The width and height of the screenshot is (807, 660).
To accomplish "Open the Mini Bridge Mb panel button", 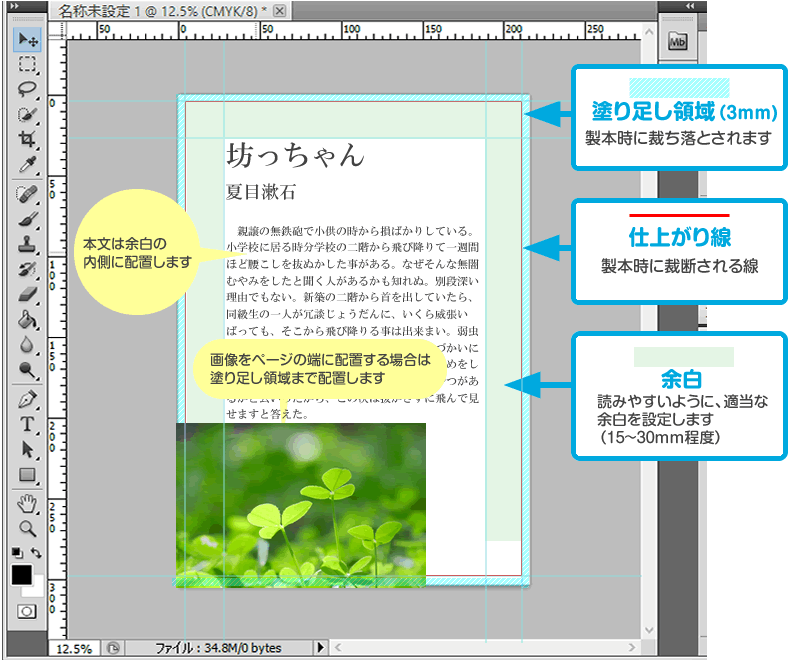I will pos(678,41).
